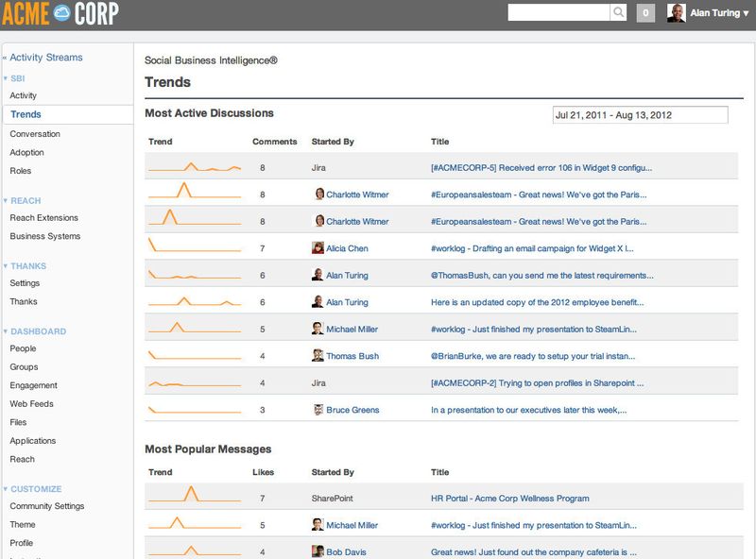Image resolution: width=756 pixels, height=559 pixels.
Task: Open Roles in the sidebar
Action: pyautogui.click(x=20, y=171)
